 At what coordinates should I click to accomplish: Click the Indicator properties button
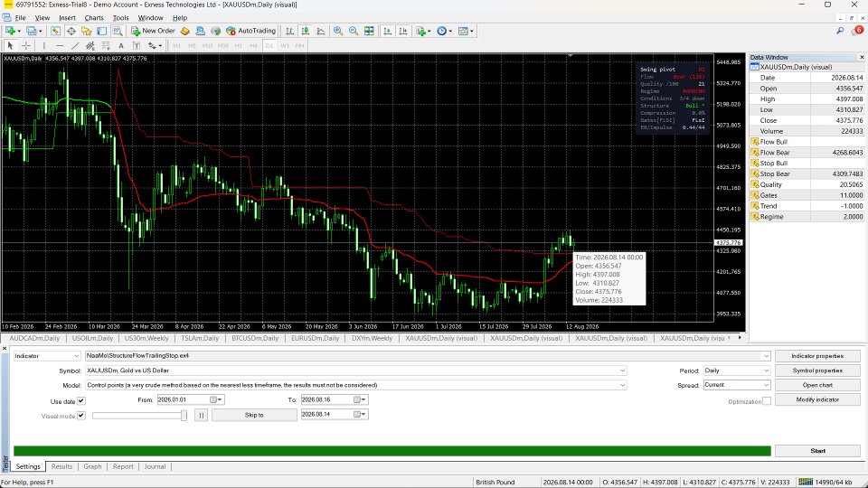[817, 356]
